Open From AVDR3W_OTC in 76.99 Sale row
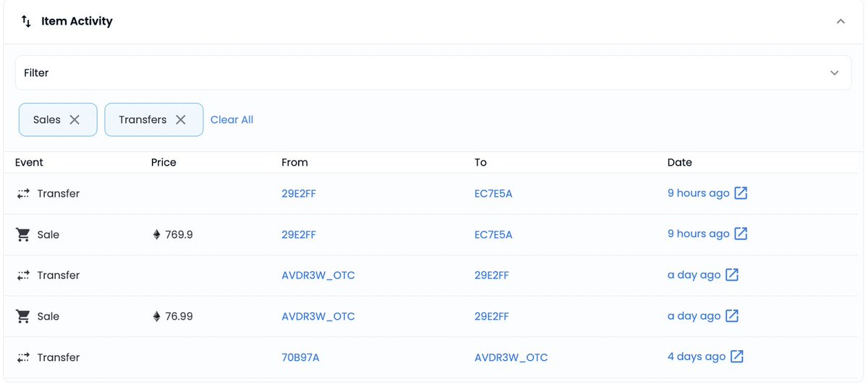 point(318,317)
